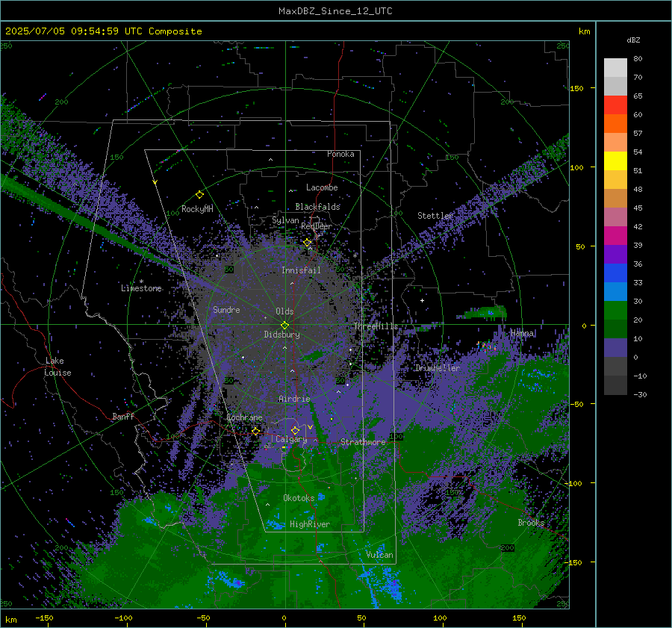Click the Sylvan label on the map
This screenshot has height=628, width=672.
[x=285, y=220]
